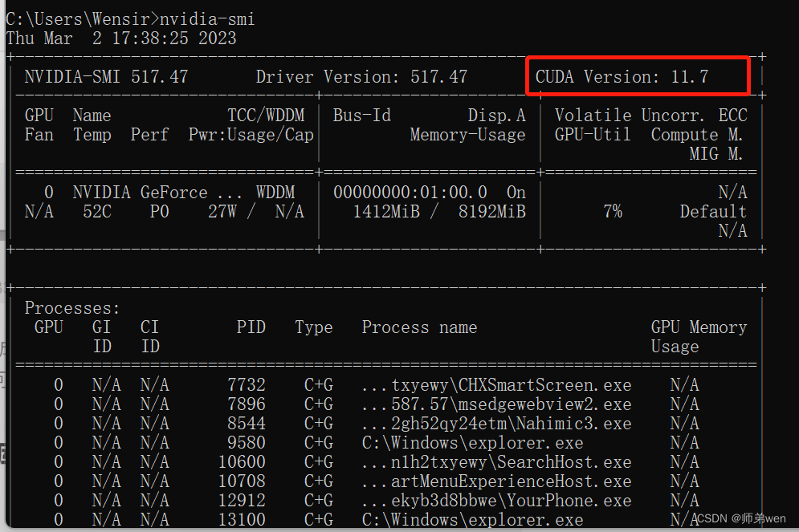
Task: Click PID 7896 in the process list
Action: [247, 404]
